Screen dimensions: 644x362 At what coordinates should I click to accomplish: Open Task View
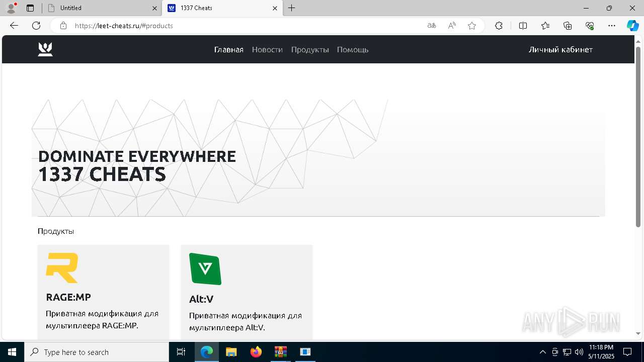pos(181,352)
